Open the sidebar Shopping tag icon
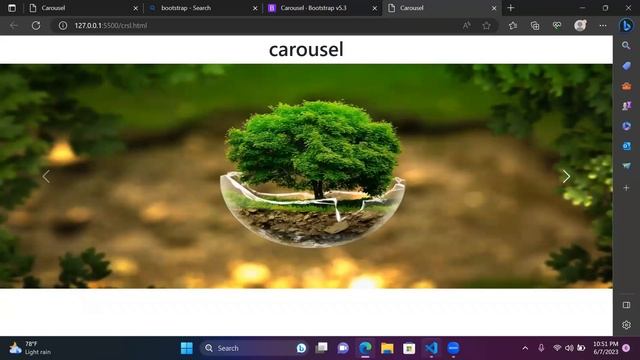 coord(626,66)
